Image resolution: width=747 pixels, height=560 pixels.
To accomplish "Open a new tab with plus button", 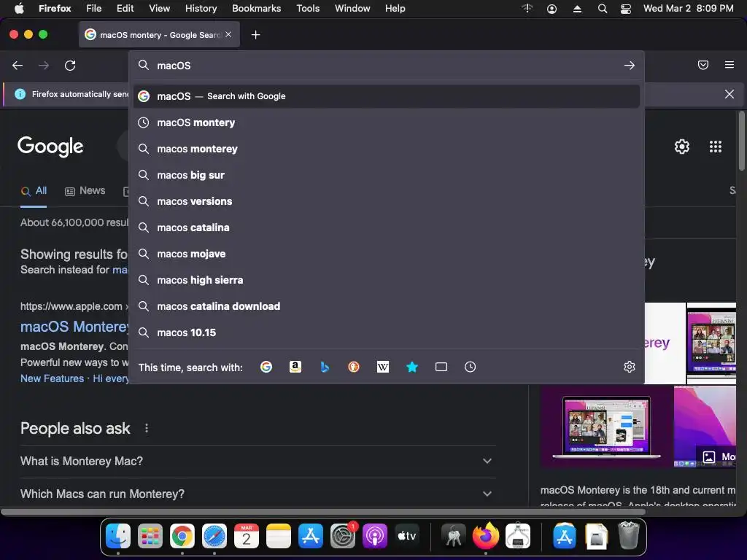I will (256, 35).
